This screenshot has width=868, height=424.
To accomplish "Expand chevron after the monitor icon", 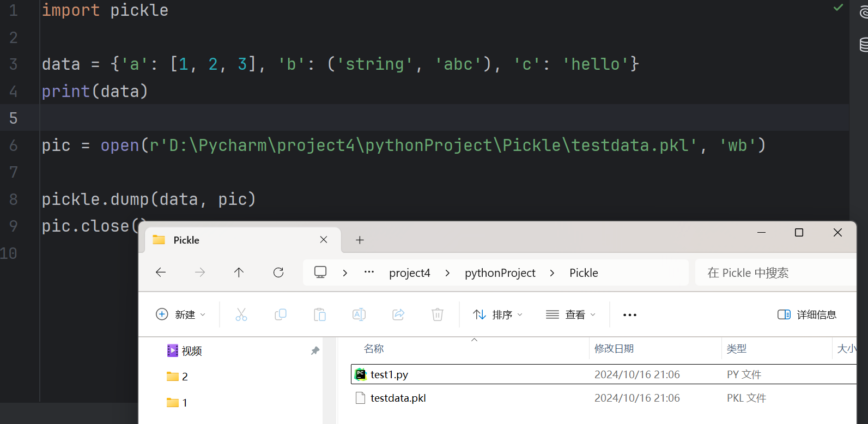I will pyautogui.click(x=345, y=272).
